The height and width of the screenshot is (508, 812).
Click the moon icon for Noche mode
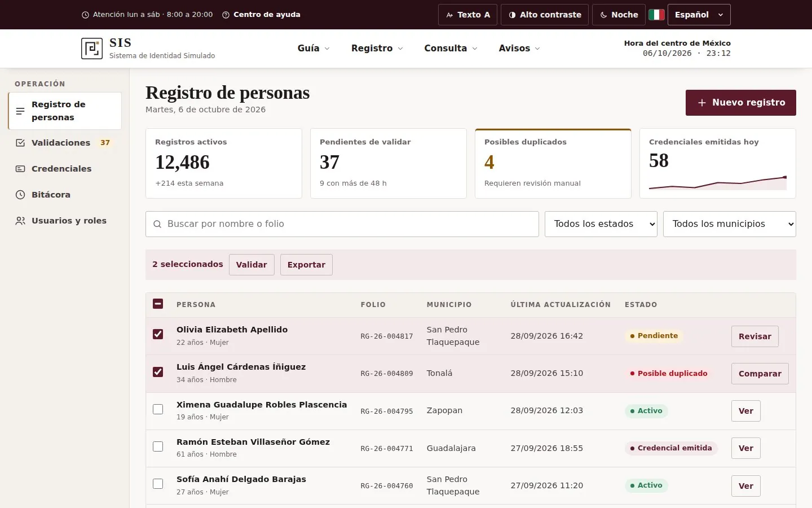tap(603, 15)
